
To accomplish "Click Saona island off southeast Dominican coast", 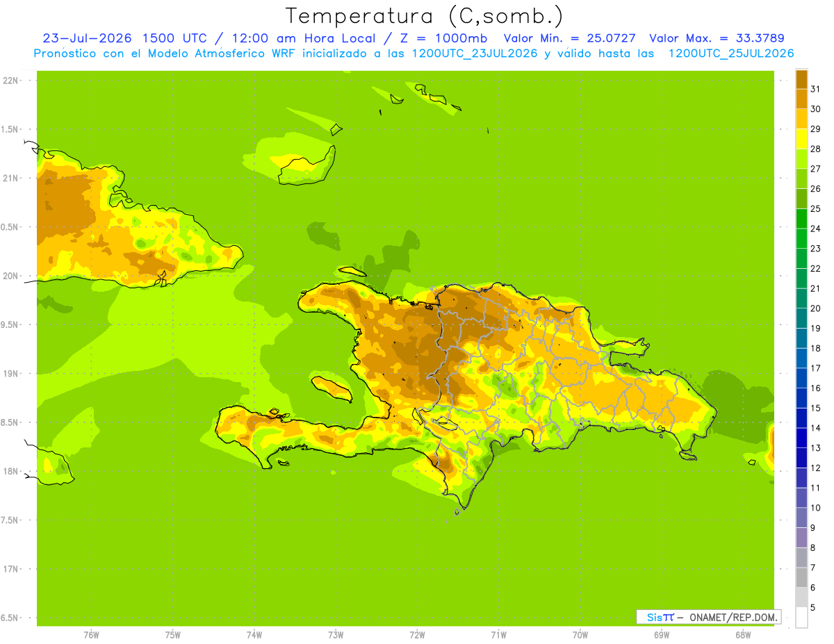I will pos(688,456).
